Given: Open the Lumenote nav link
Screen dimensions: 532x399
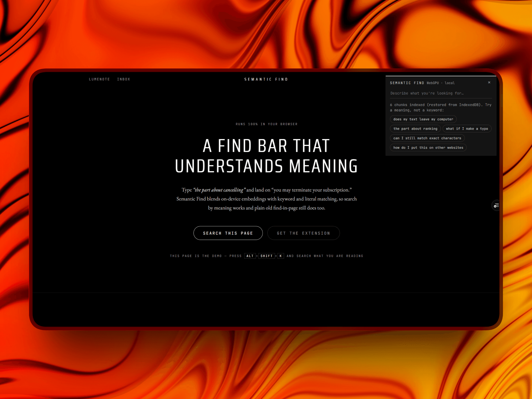Looking at the screenshot, I should (99, 79).
